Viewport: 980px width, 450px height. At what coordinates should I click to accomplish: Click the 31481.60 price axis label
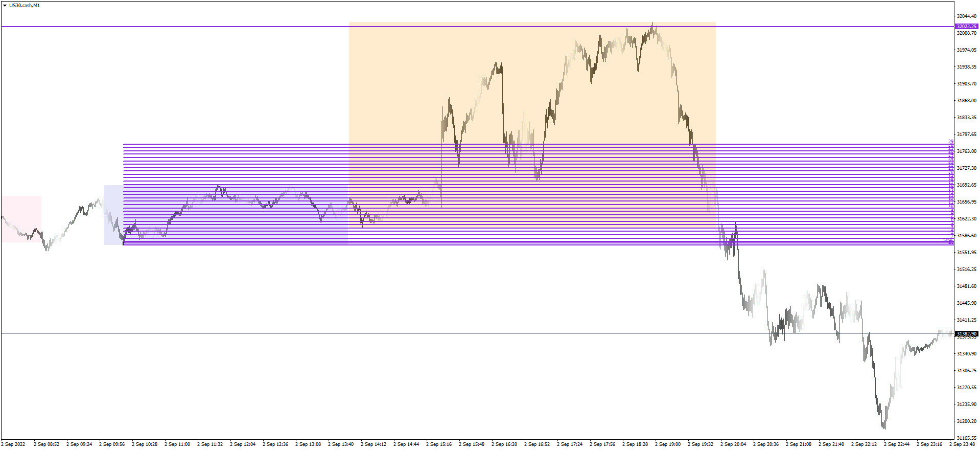point(966,286)
